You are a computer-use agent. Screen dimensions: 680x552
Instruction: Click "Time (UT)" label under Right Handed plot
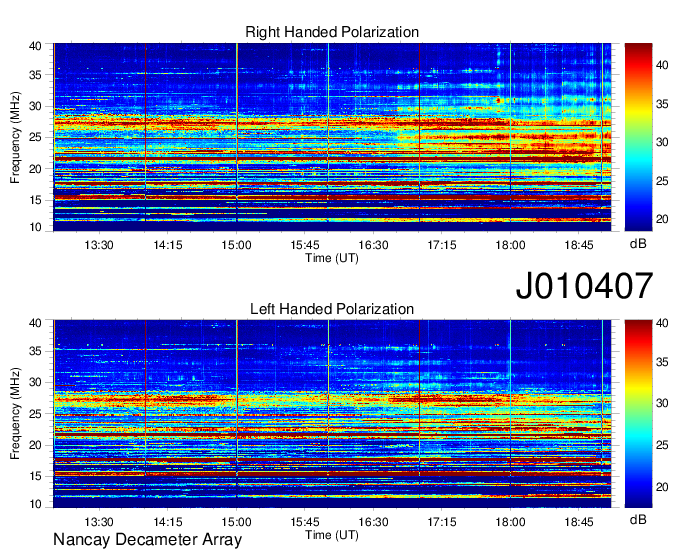(x=332, y=258)
